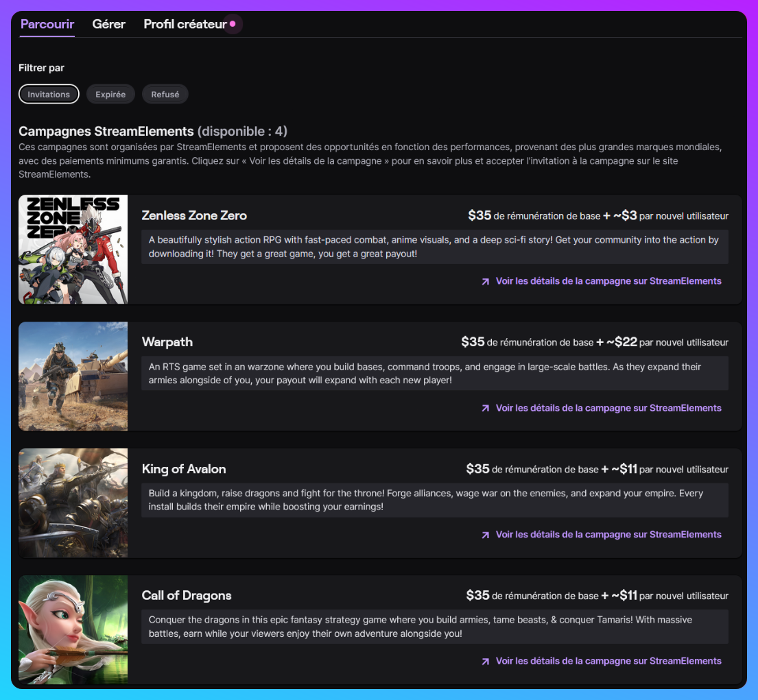Screen dimensions: 758x700
Task: Open Zenless Zone Zero campaign details on StreamElements
Action: [x=608, y=281]
